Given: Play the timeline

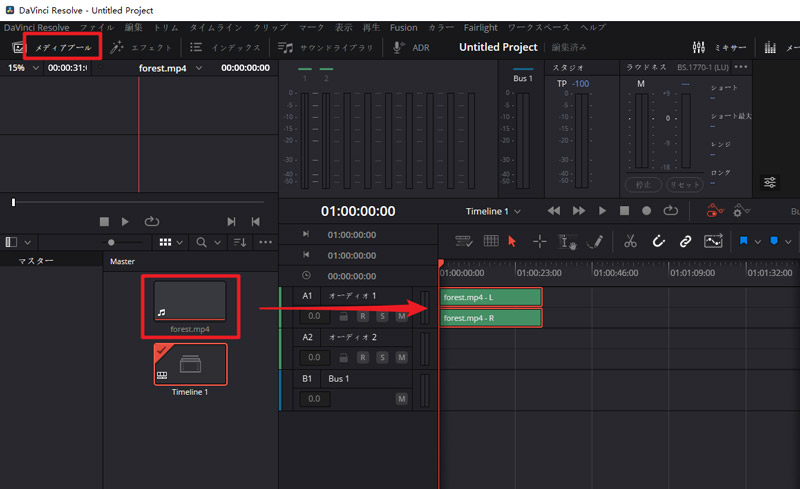Looking at the screenshot, I should coord(602,211).
